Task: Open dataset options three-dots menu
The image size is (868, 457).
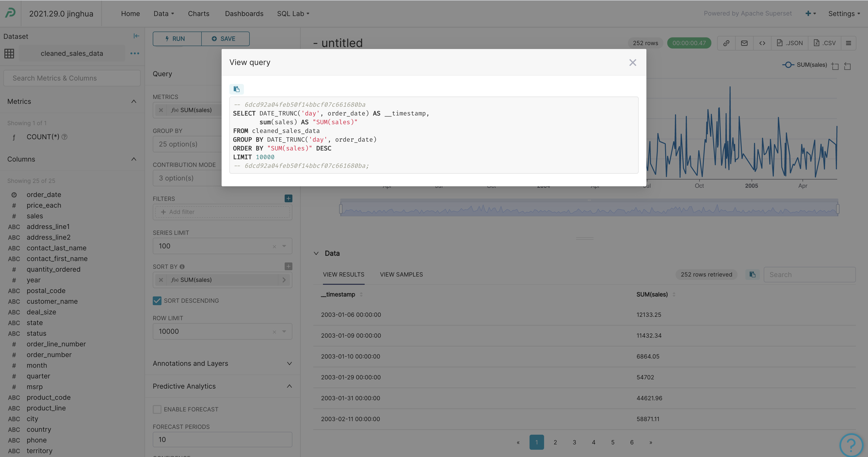Action: pos(135,53)
